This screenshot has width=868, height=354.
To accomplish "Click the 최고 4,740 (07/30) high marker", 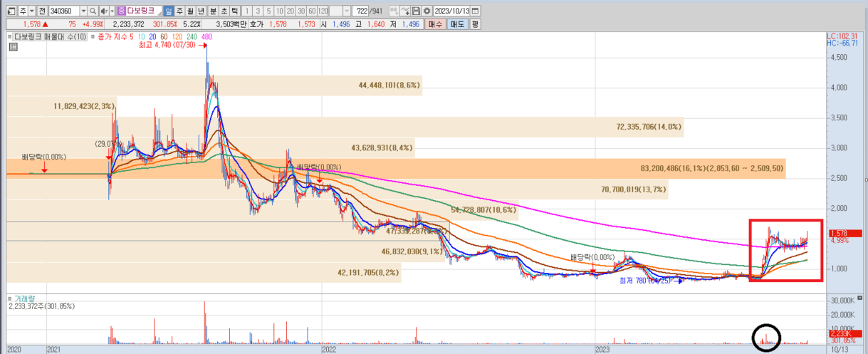I will 172,44.
